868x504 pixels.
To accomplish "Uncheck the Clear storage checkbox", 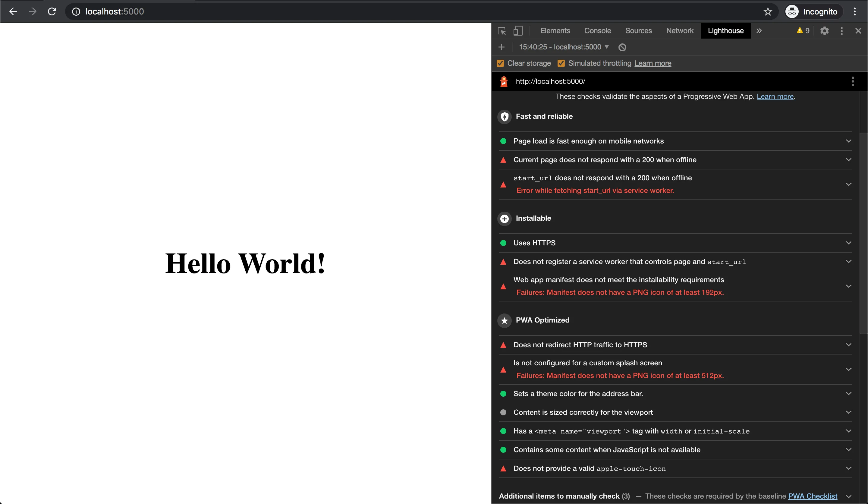I will pyautogui.click(x=501, y=63).
